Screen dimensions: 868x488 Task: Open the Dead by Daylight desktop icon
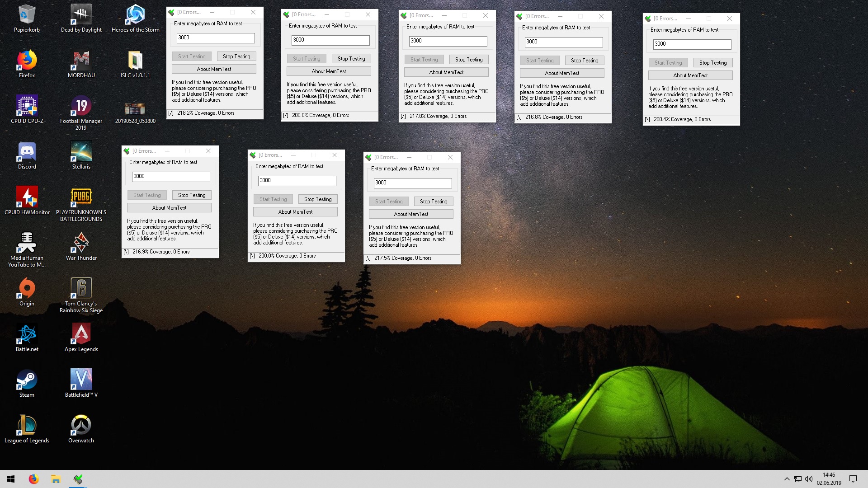click(81, 15)
